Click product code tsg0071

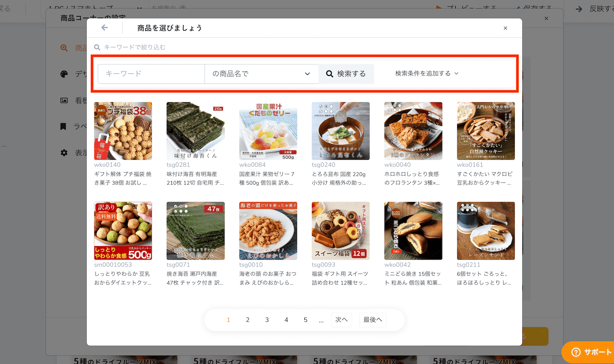tap(178, 265)
